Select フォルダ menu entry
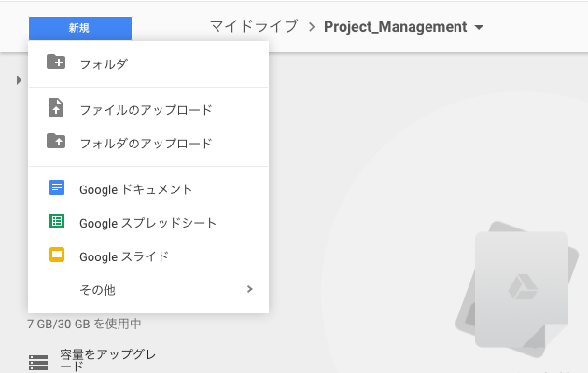 click(x=148, y=64)
